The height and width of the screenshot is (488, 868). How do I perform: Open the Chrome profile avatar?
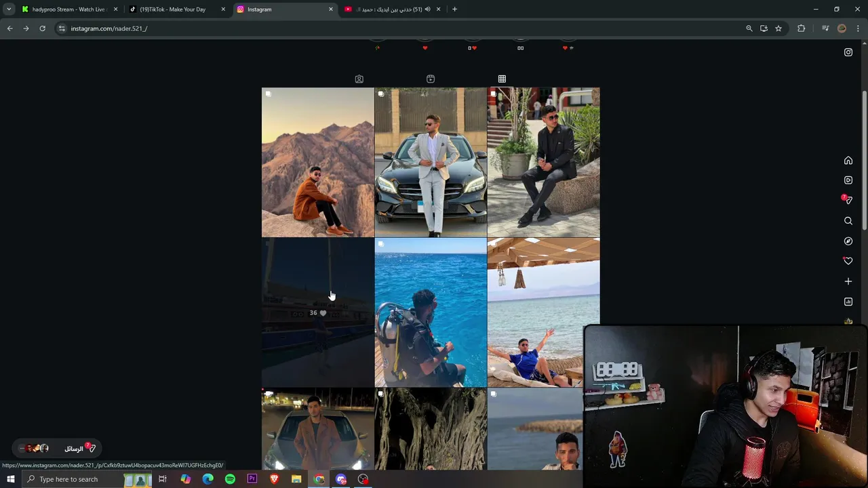click(x=842, y=28)
